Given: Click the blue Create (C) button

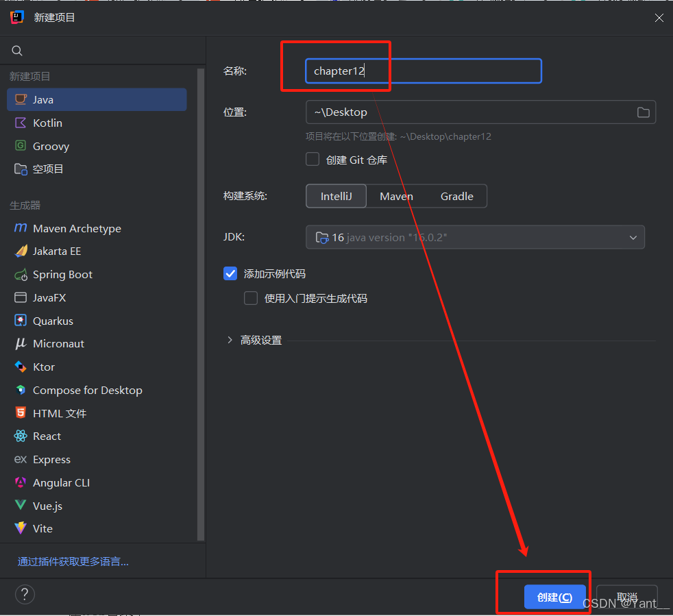Looking at the screenshot, I should tap(554, 597).
